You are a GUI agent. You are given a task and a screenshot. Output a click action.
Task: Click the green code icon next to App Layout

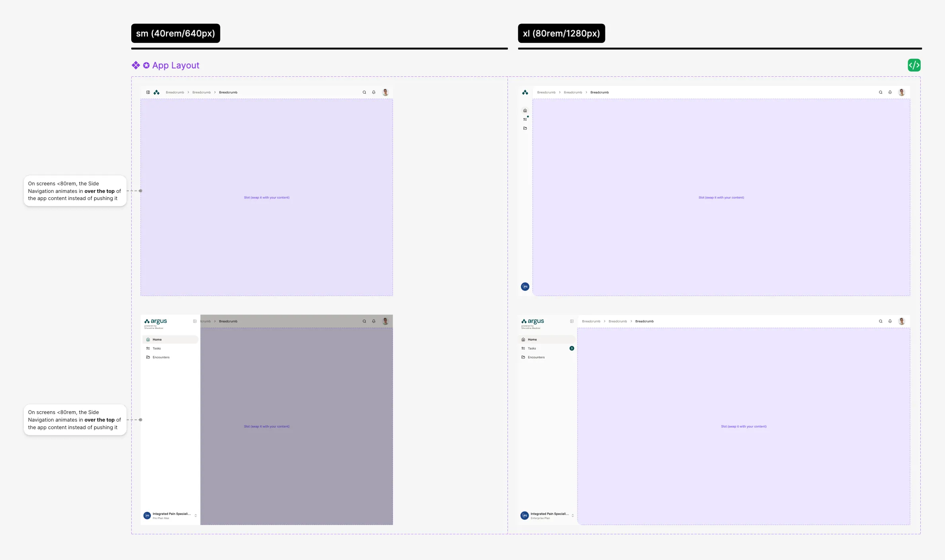[x=914, y=65]
